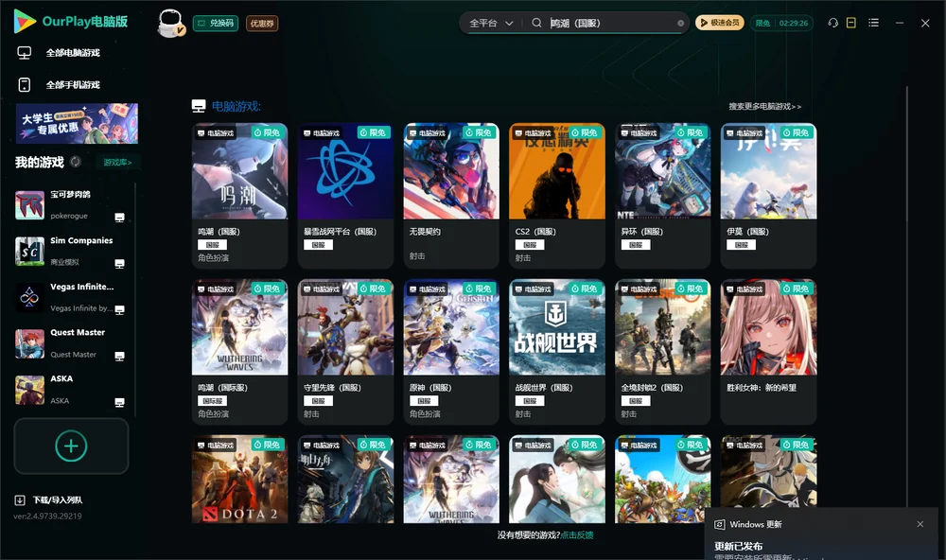Open the 战舰世界 game card
This screenshot has width=946, height=560.
[x=557, y=352]
